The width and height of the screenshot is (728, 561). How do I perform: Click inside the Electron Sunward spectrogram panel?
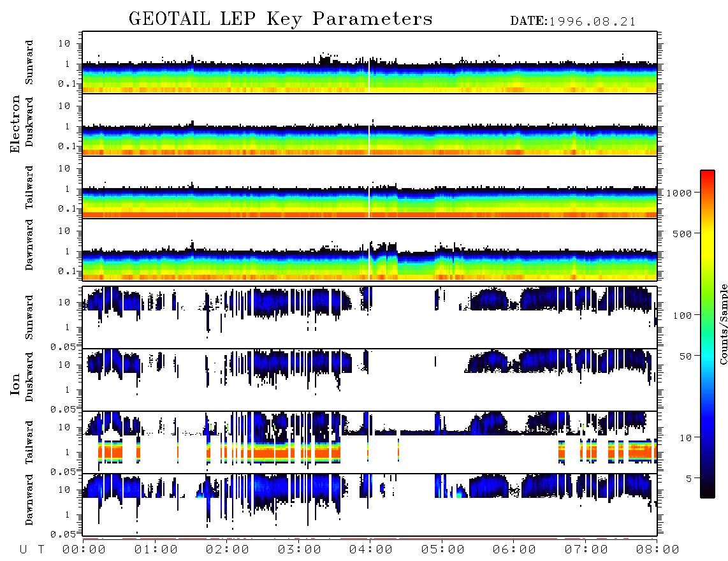pos(370,62)
